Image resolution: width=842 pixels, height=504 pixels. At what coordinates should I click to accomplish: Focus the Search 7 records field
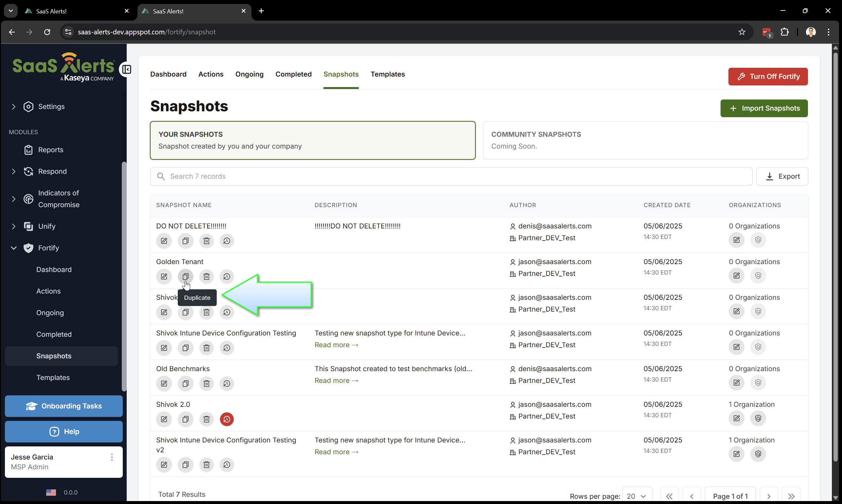point(452,176)
